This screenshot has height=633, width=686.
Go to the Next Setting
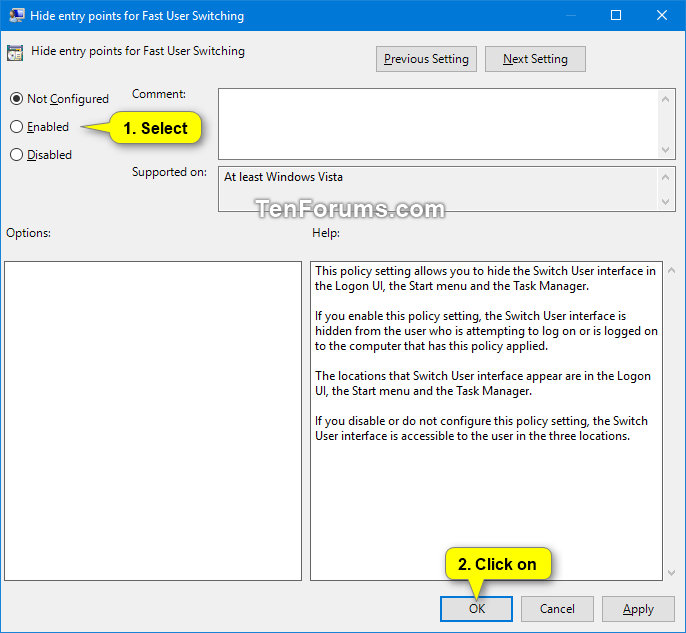pyautogui.click(x=535, y=59)
